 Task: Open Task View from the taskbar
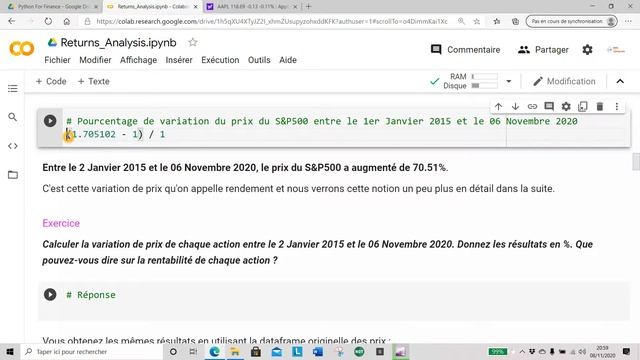click(193, 351)
